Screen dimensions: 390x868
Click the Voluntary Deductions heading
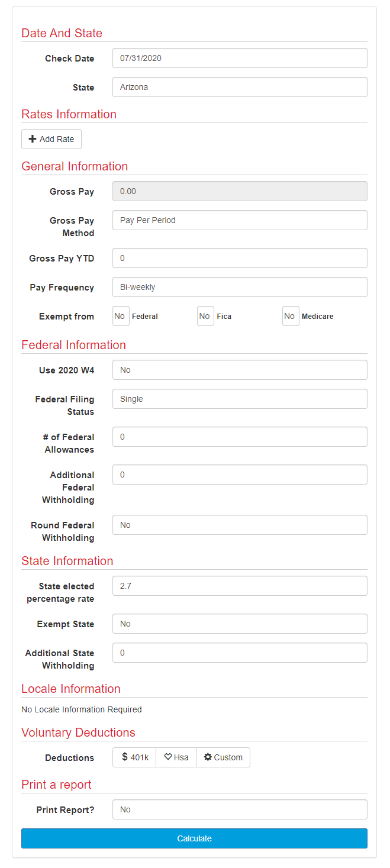78,733
